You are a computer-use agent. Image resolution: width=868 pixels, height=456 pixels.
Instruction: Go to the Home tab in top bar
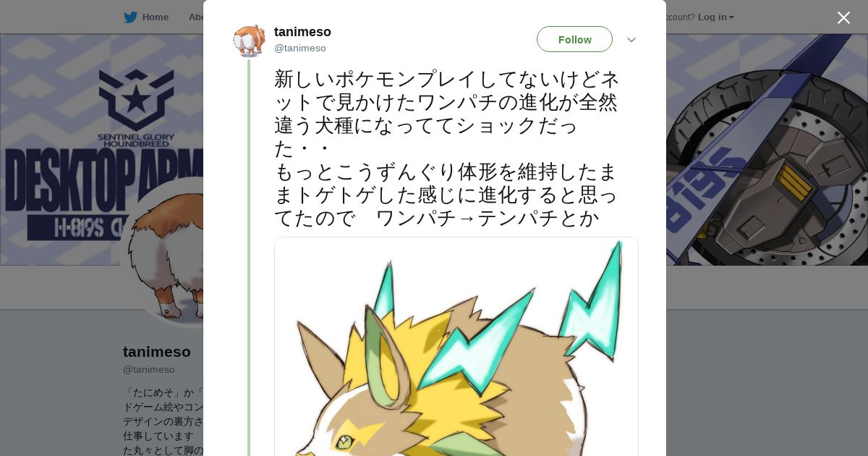[x=155, y=17]
